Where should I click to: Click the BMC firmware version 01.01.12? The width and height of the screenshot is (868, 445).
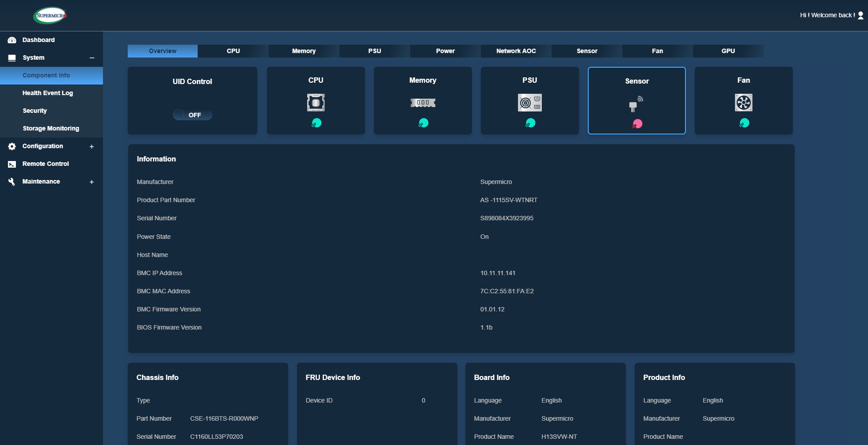tap(492, 309)
